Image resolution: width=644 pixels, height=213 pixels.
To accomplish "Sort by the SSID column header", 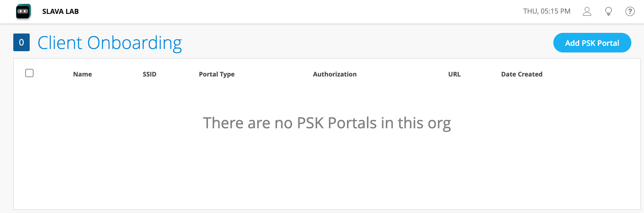I will pyautogui.click(x=149, y=74).
